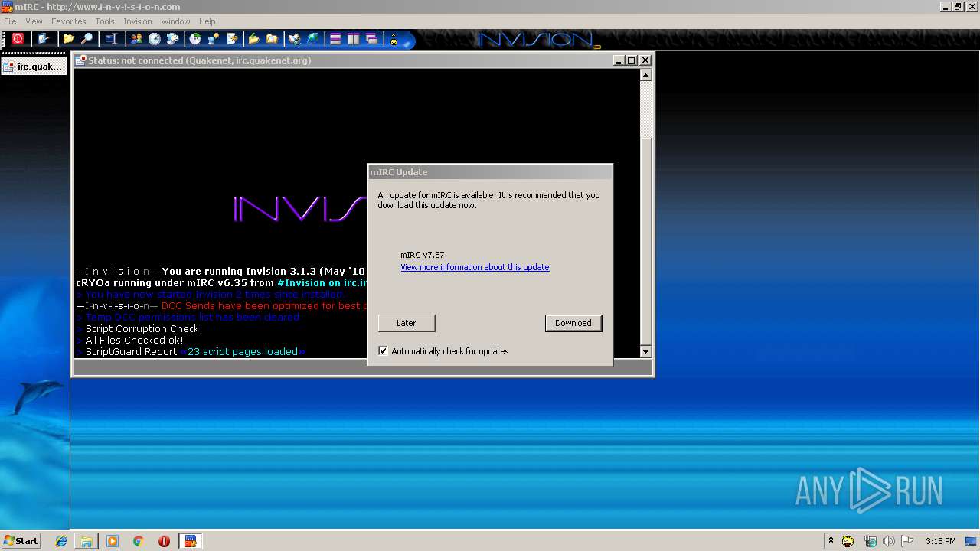Click the Later button
Image resolution: width=980 pixels, height=551 pixels.
pyautogui.click(x=407, y=323)
